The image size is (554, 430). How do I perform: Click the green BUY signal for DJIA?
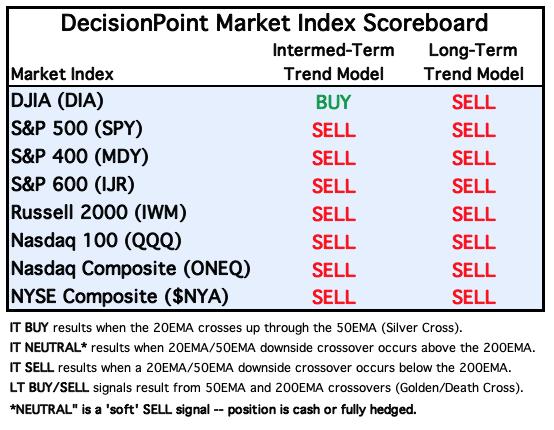(x=333, y=102)
